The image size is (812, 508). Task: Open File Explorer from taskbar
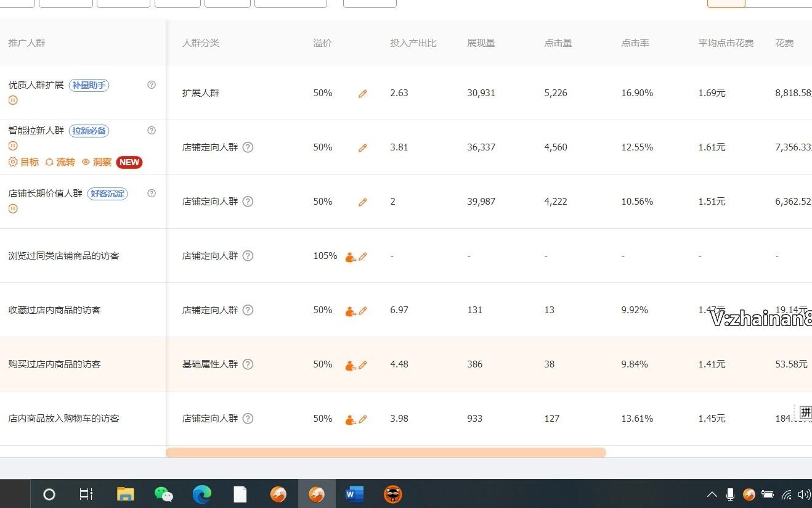125,494
